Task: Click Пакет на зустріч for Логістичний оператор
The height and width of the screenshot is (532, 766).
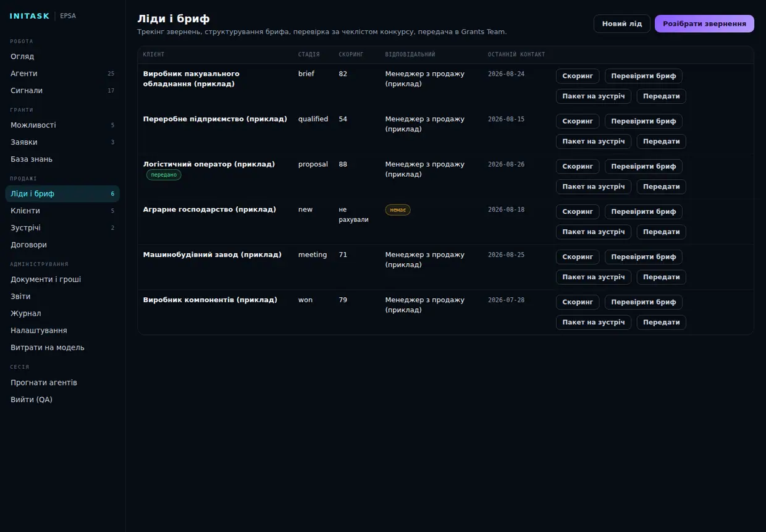Action: [x=594, y=187]
